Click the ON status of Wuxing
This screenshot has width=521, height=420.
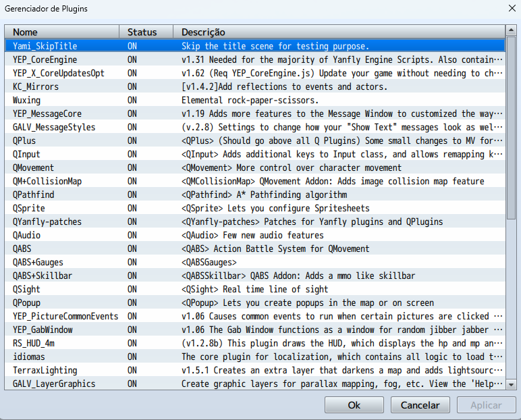pos(132,101)
